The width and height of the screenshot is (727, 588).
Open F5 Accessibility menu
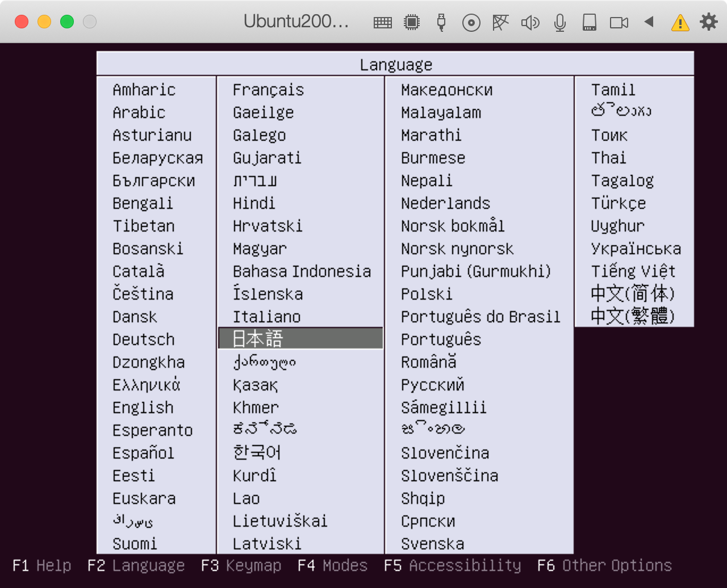453,566
